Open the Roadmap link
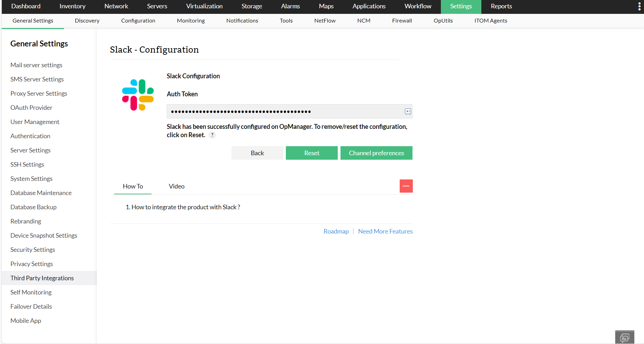Screen dimensions: 644x344 (x=336, y=231)
